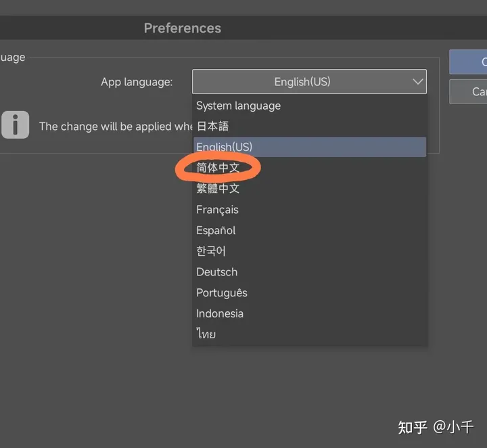The width and height of the screenshot is (487, 448).
Task: Select Español in the language list
Action: pos(216,230)
